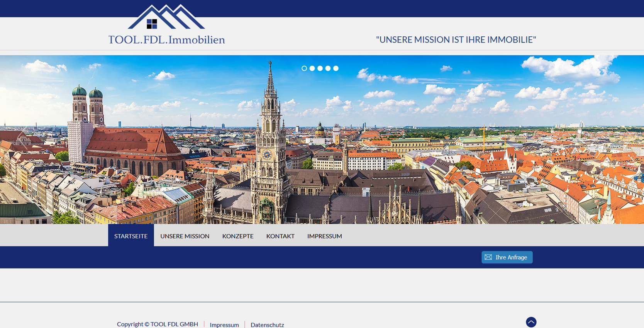Go to the fifth slideshow dot
Screen dimensions: 644x328
click(336, 68)
